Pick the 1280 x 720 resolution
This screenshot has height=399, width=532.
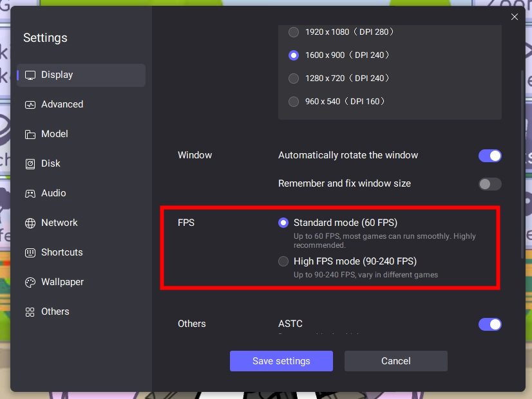click(294, 79)
